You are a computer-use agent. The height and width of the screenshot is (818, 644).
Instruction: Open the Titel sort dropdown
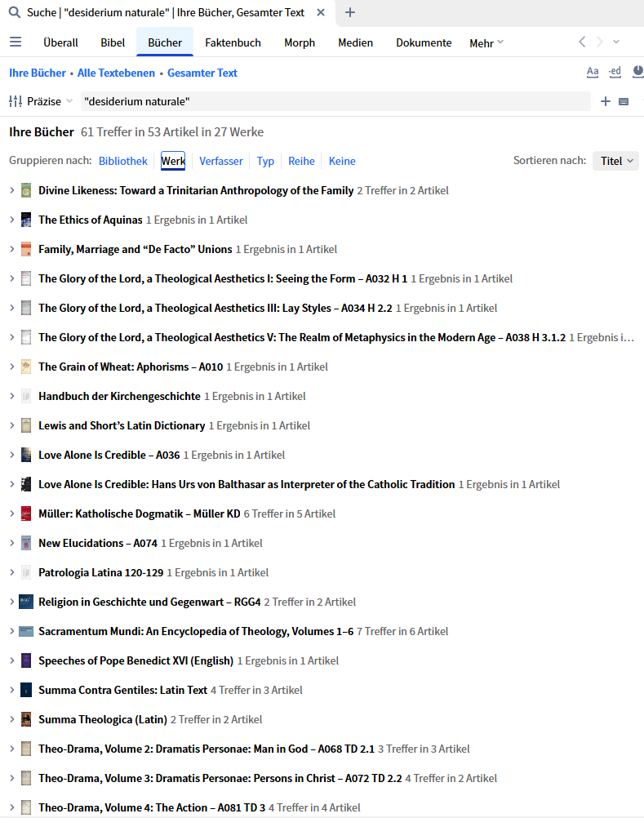tap(616, 161)
